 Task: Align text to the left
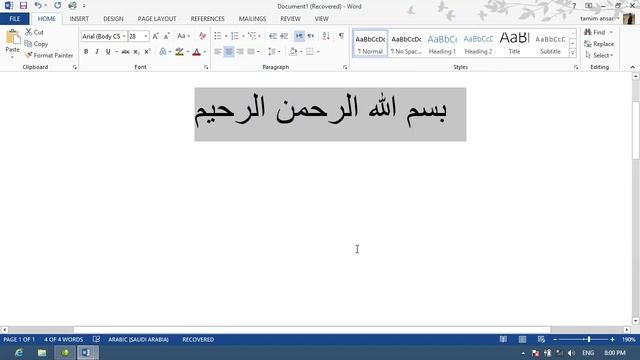218,52
